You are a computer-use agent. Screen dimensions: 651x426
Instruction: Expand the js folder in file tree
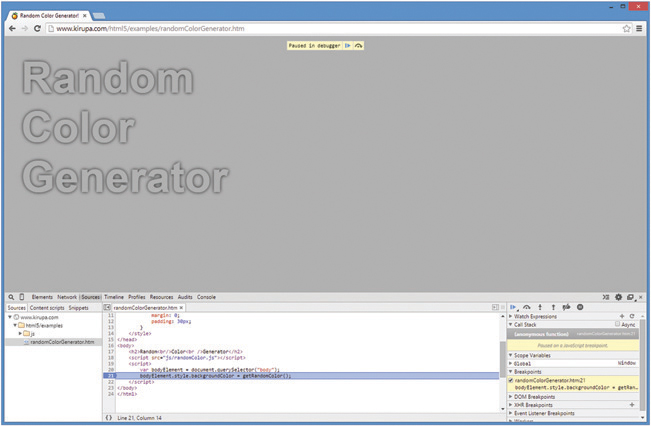(21, 333)
